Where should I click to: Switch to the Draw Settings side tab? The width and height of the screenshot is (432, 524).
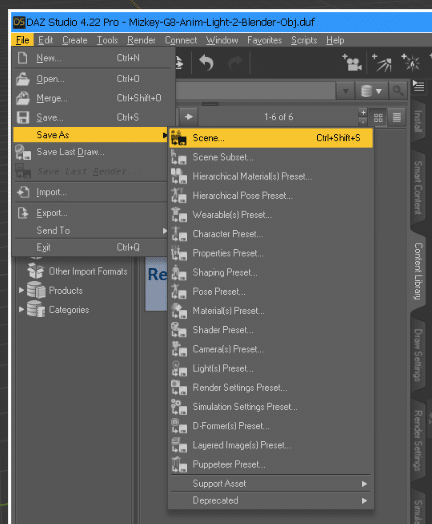pyautogui.click(x=418, y=355)
